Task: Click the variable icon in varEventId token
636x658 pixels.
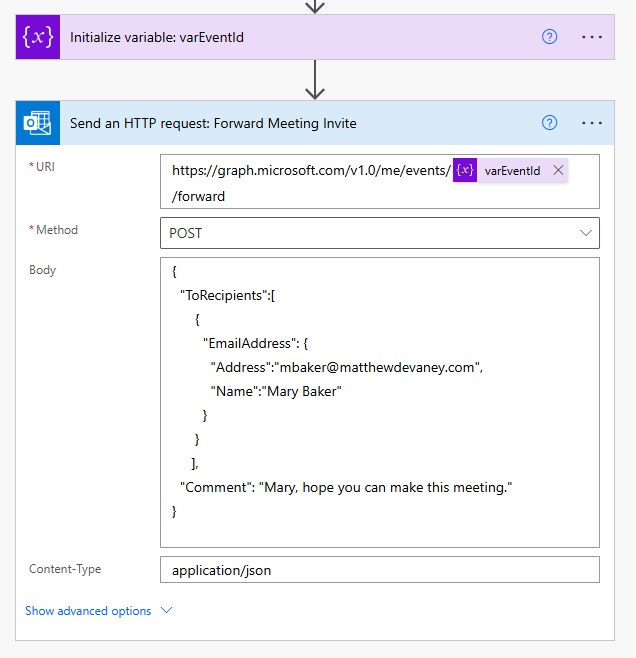Action: [x=464, y=170]
